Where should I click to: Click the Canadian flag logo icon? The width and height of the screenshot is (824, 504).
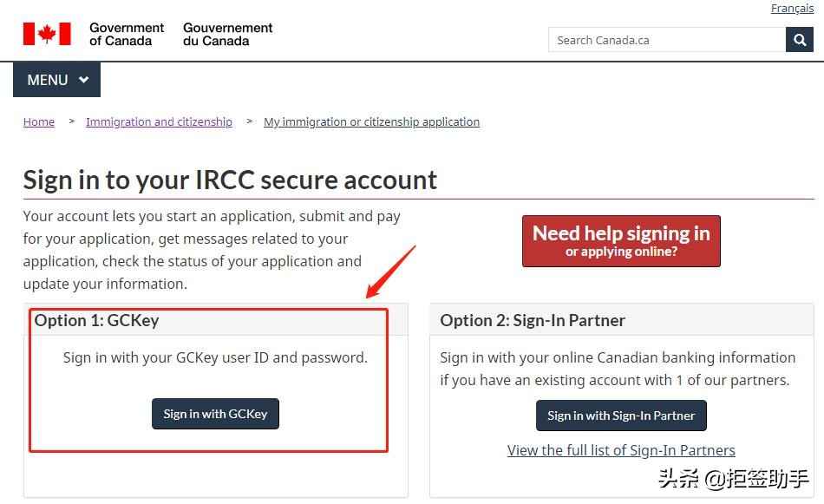coord(47,34)
